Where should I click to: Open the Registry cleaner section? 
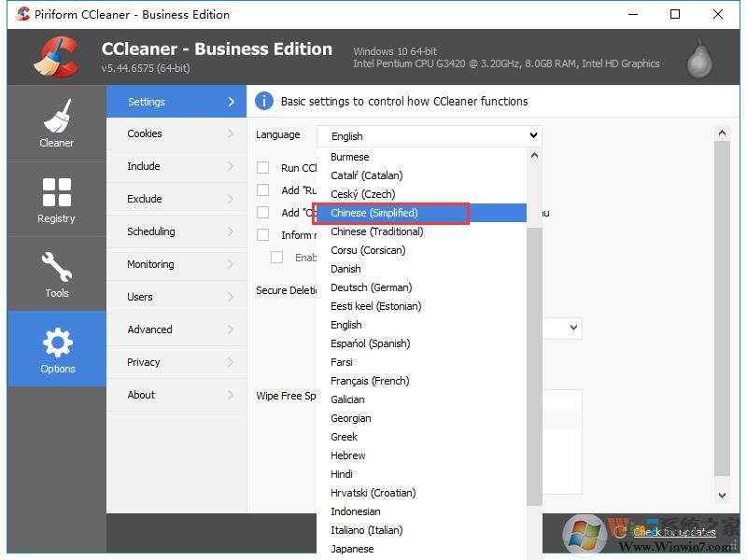point(56,199)
